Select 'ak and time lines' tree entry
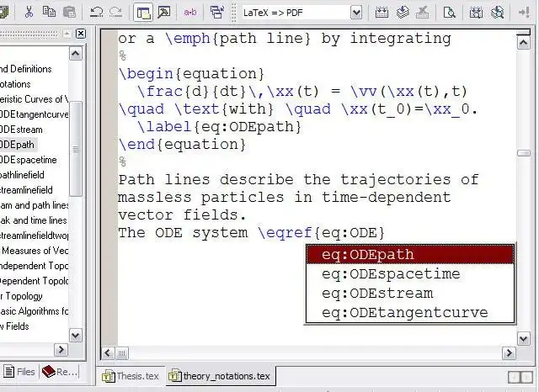The image size is (539, 392). (x=34, y=220)
